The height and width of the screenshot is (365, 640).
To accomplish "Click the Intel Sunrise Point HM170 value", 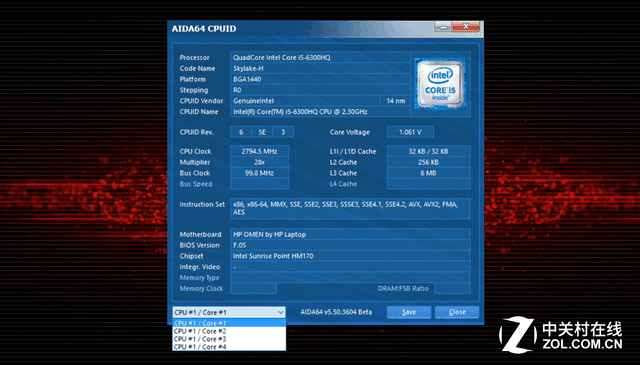I will click(x=350, y=256).
